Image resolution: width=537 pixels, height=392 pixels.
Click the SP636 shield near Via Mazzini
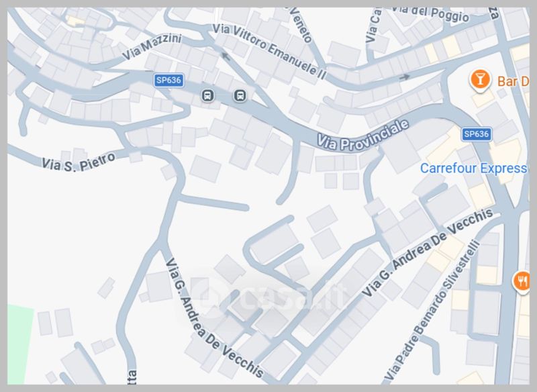[x=168, y=80]
